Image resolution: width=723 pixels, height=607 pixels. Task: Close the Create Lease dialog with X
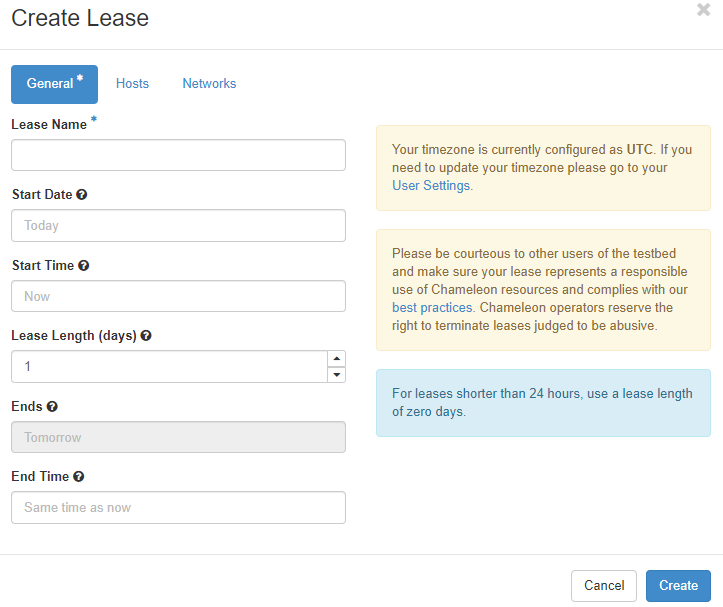[x=704, y=11]
